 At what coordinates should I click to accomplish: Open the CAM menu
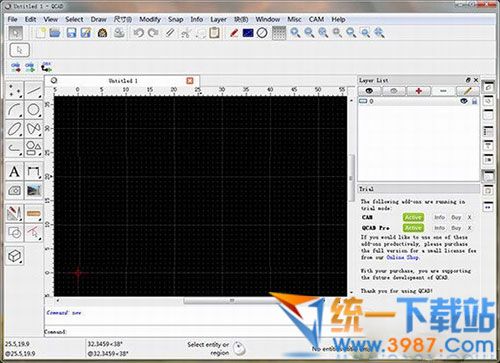316,19
